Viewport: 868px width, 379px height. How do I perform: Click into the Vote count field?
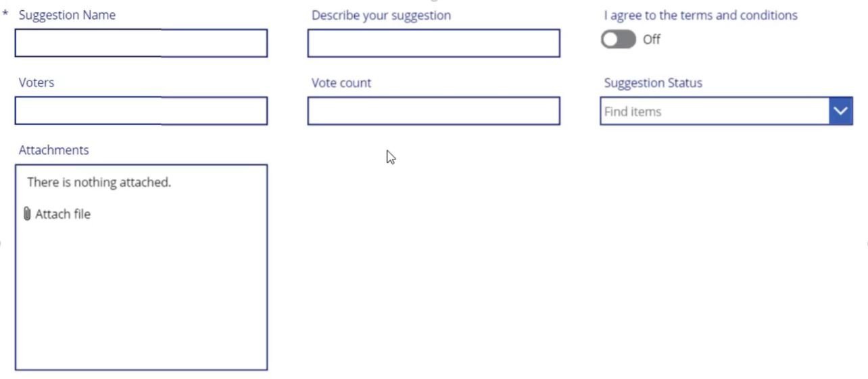(x=434, y=111)
